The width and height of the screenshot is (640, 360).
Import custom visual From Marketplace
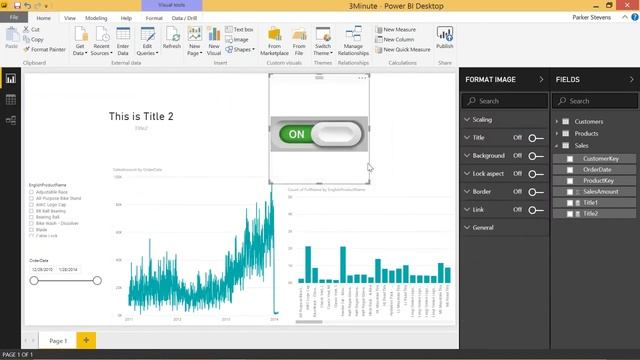[274, 41]
